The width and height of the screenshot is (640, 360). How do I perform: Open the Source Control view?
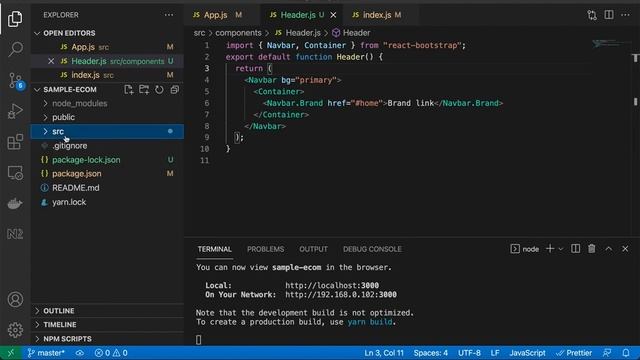[16, 81]
